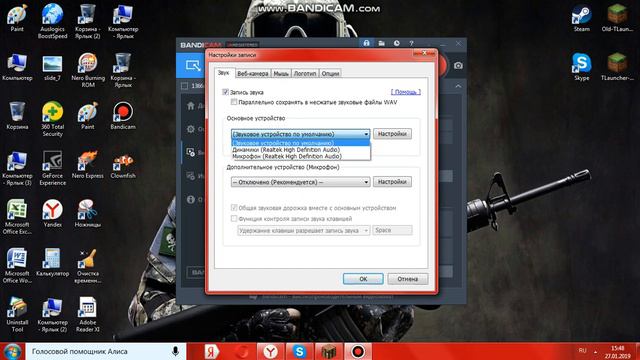Toggle Общая звуковая дорожка checkbox
640x360 pixels.
234,208
